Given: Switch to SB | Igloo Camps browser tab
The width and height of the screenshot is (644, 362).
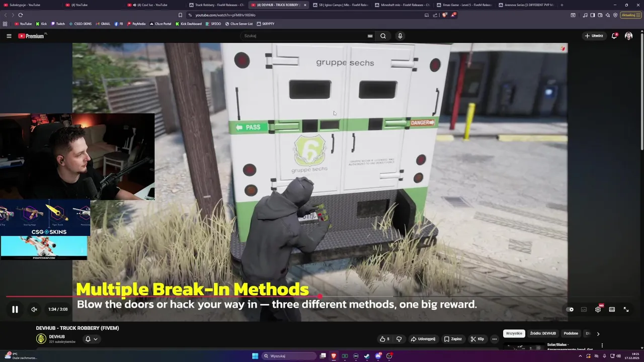Looking at the screenshot, I should [340, 5].
